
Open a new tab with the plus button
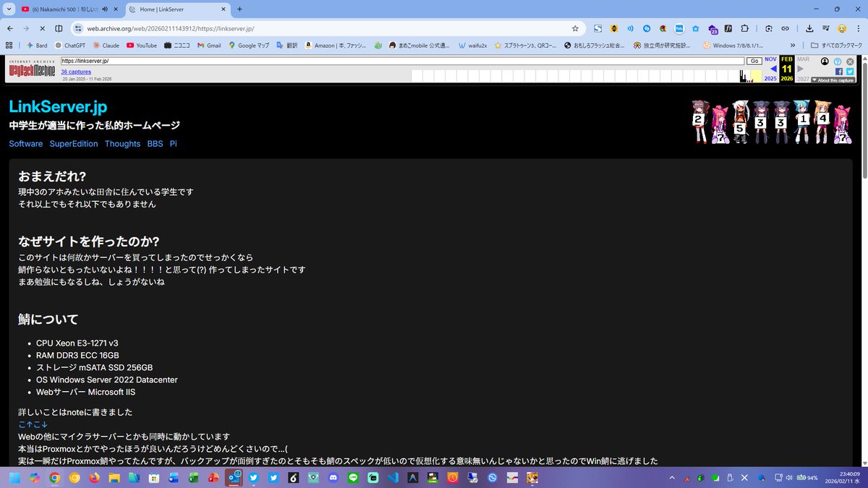[239, 9]
